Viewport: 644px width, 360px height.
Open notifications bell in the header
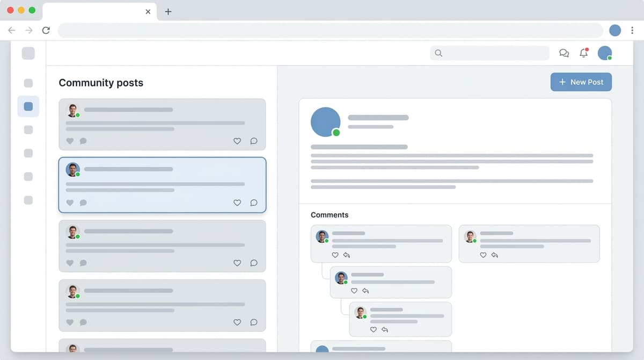pos(583,53)
